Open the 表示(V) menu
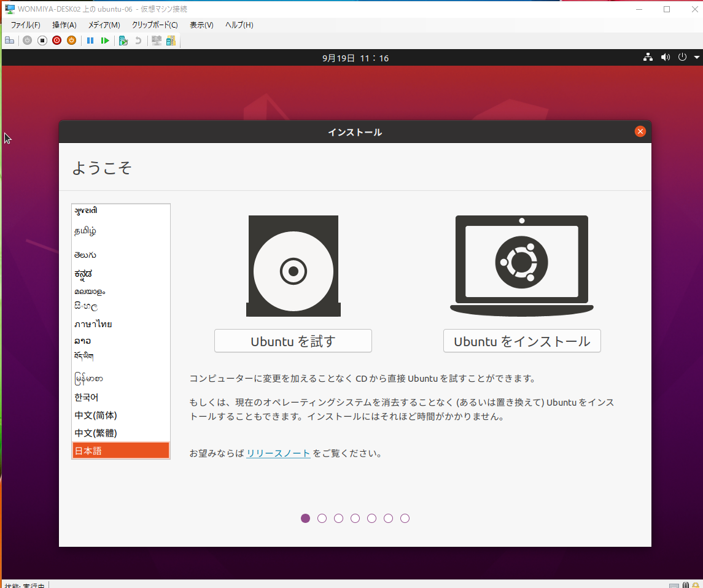 [x=201, y=25]
